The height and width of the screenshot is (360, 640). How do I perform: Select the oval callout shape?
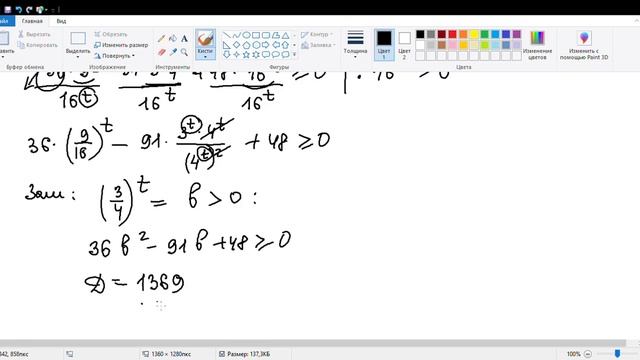276,54
